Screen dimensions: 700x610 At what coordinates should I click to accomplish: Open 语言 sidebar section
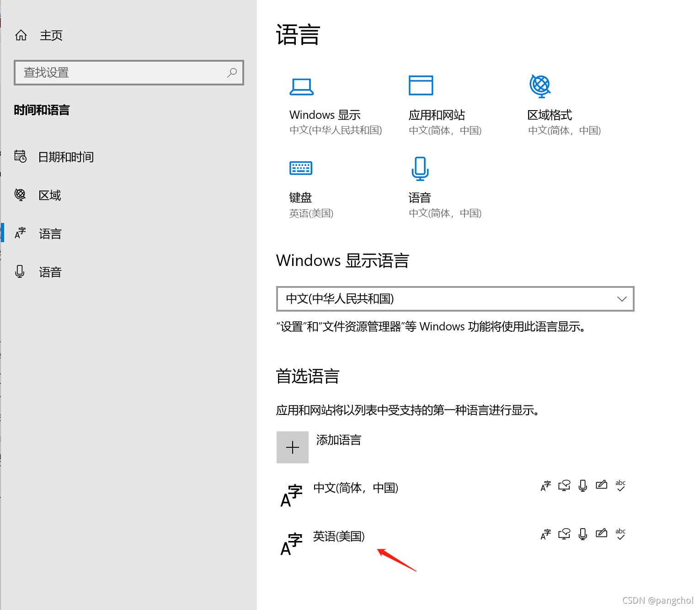point(50,233)
